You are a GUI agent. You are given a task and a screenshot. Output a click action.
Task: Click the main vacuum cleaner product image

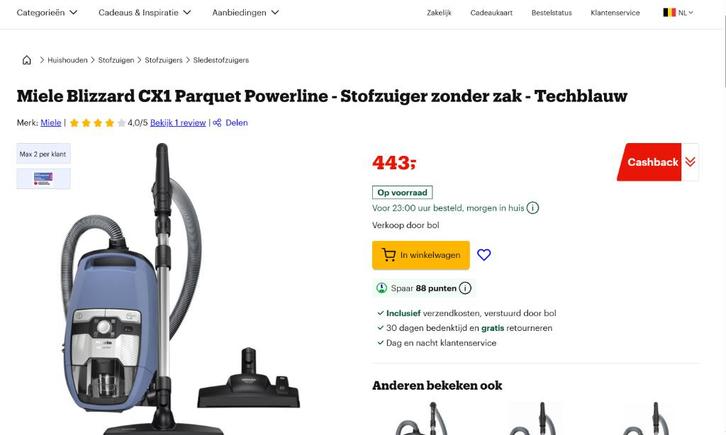coord(181,289)
